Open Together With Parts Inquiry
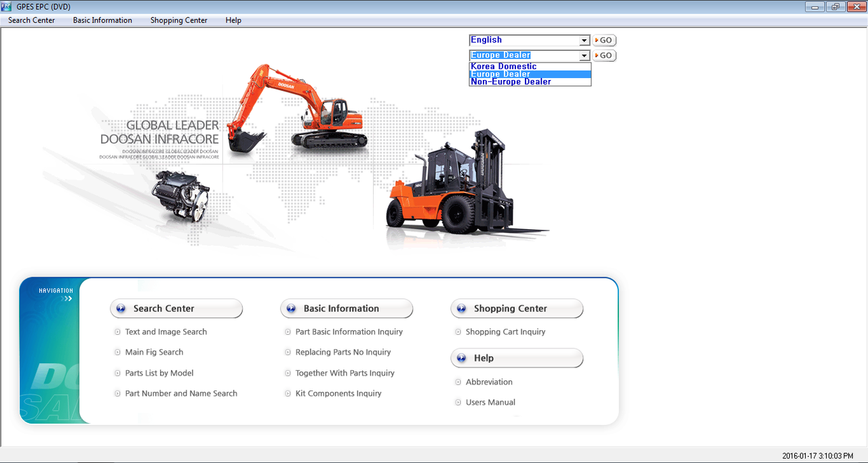The height and width of the screenshot is (463, 868). [x=345, y=374]
